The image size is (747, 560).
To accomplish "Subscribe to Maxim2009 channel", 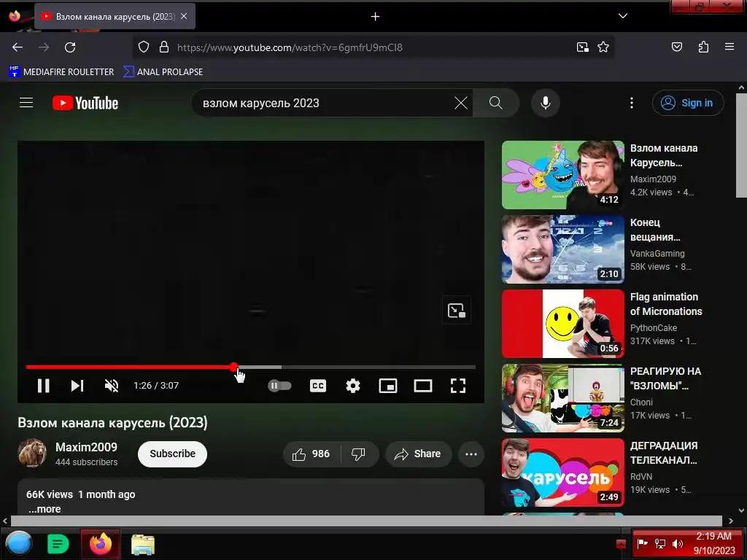I will 172,454.
